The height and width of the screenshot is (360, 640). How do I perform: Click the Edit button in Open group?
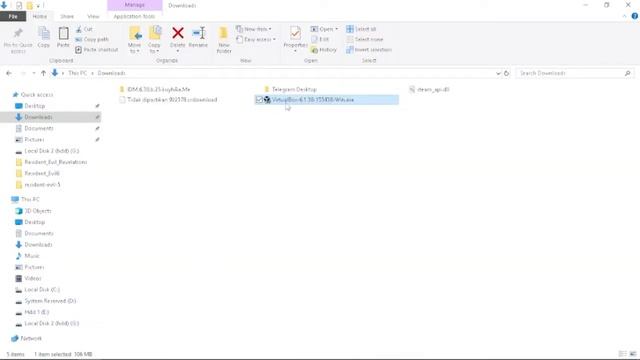(320, 40)
